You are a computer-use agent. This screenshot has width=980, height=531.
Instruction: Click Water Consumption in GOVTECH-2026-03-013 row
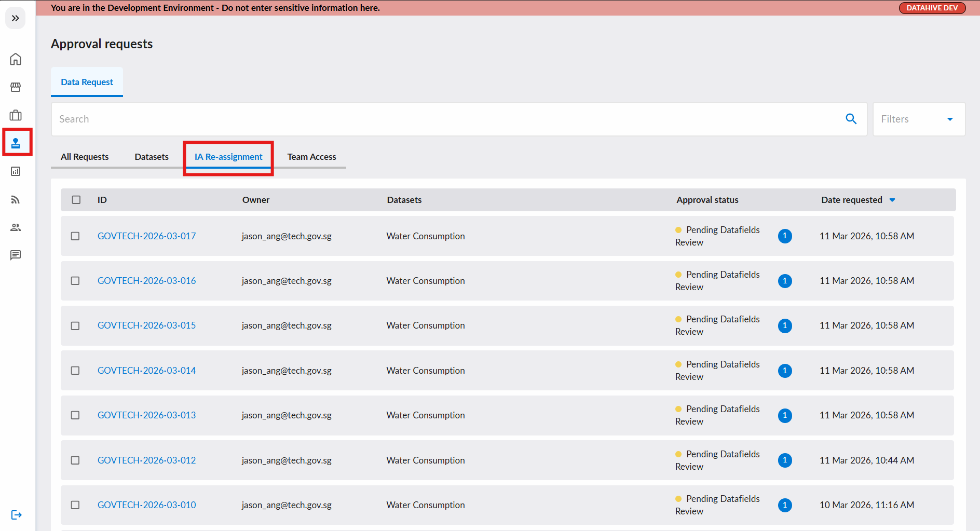(426, 415)
